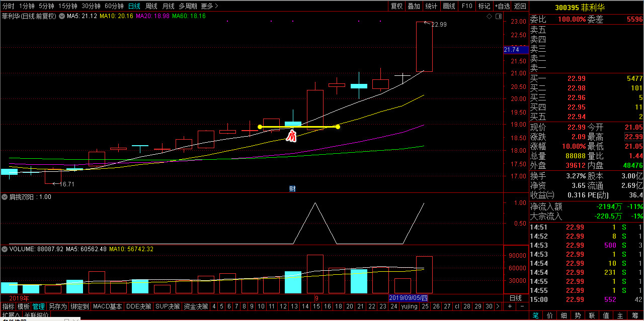The image size is (644, 321).
Task: Switch to the 60分钟 period
Action: coord(114,6)
